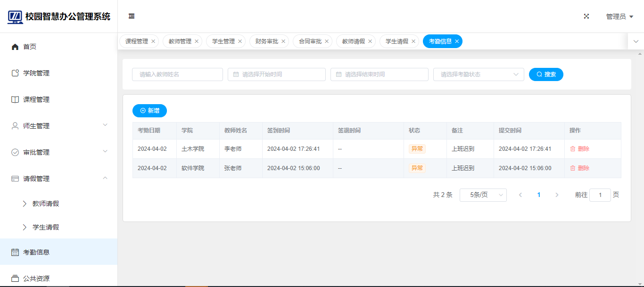The width and height of the screenshot is (644, 287).
Task: Switch to the 教师请假 tab
Action: (x=353, y=41)
